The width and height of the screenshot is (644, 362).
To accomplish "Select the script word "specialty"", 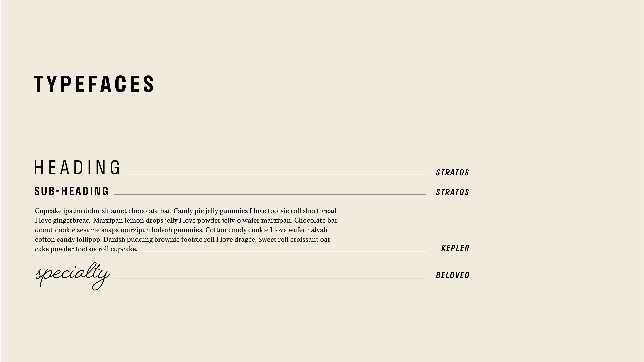I will (72, 276).
